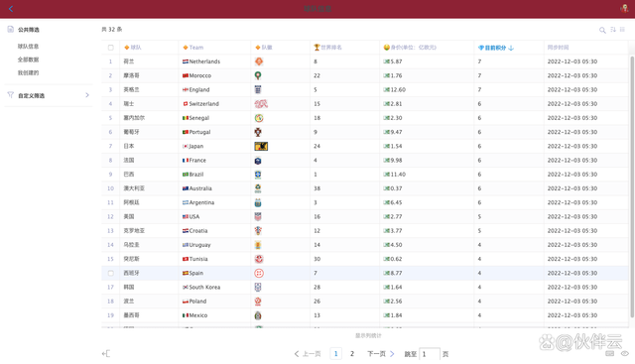Check the select-all checkbox in table header
635x364 pixels.
tap(110, 48)
